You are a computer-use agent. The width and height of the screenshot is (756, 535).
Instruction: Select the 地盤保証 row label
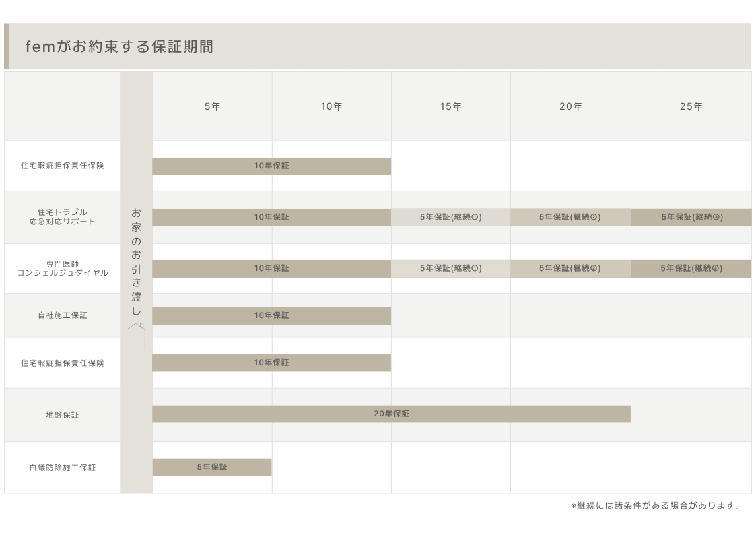point(63,415)
